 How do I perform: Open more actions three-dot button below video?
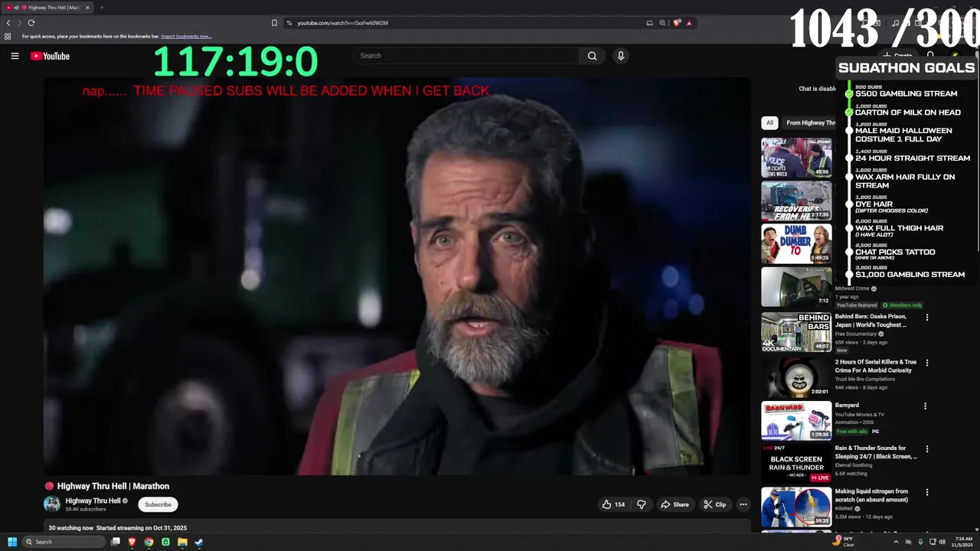pyautogui.click(x=743, y=504)
